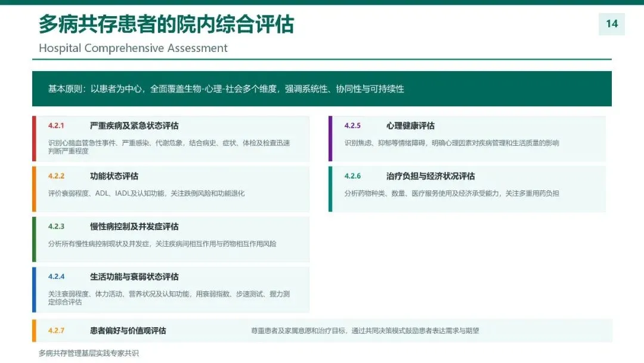Click the subtitle Hospital Comprehensive Assessment
Screen dimensions: 644x363
[x=133, y=48]
